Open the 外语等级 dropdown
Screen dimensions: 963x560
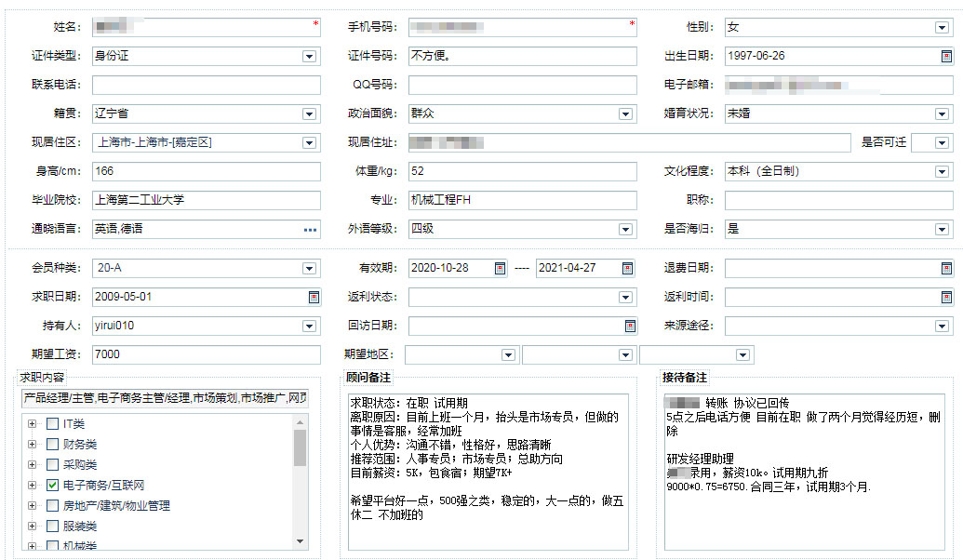[625, 230]
